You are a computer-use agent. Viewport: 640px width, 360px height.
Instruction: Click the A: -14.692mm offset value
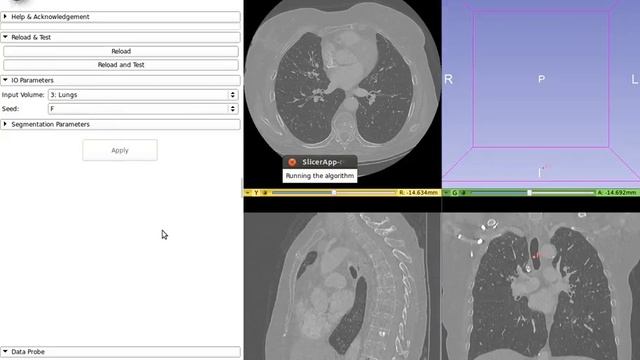pos(617,192)
